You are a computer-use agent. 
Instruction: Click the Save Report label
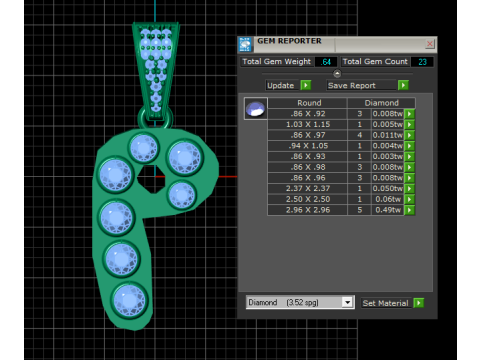pyautogui.click(x=352, y=85)
